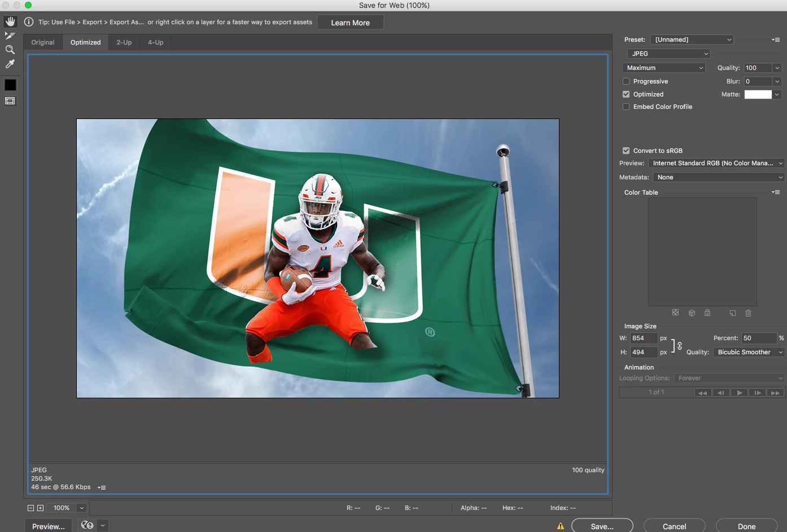Click the 100 quality label
Screen dimensions: 787x532
click(x=588, y=470)
